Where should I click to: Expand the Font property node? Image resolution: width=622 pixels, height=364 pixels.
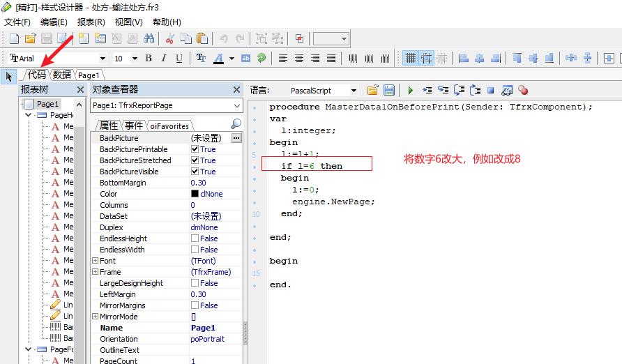pyautogui.click(x=95, y=261)
